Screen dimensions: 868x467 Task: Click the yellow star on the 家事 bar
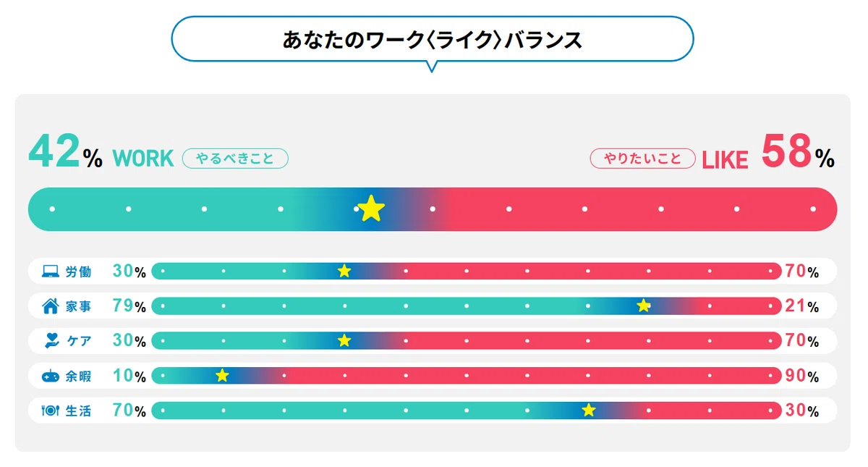pos(643,306)
